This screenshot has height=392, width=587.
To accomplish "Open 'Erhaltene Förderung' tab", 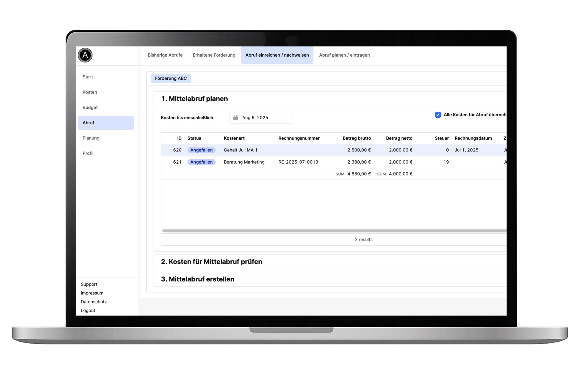I will click(214, 55).
